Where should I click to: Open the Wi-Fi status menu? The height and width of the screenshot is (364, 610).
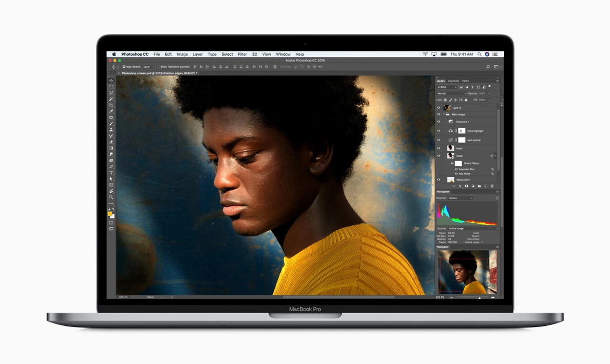point(425,54)
